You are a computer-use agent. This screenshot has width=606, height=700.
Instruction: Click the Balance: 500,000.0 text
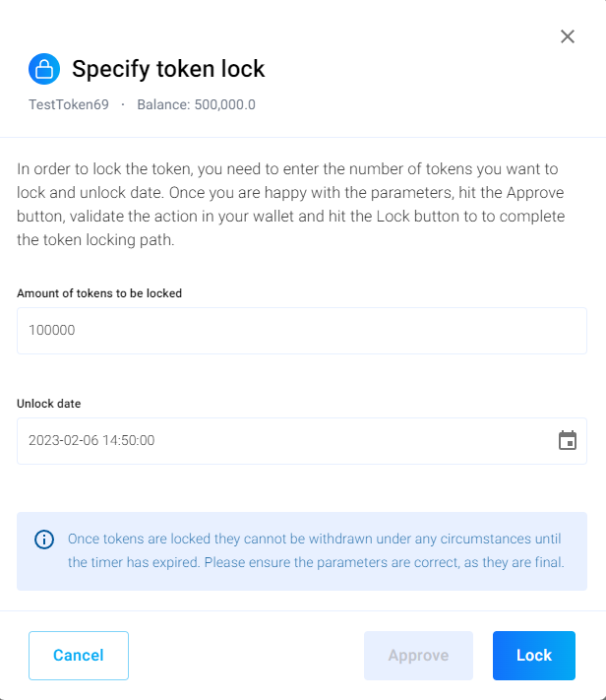pos(196,104)
